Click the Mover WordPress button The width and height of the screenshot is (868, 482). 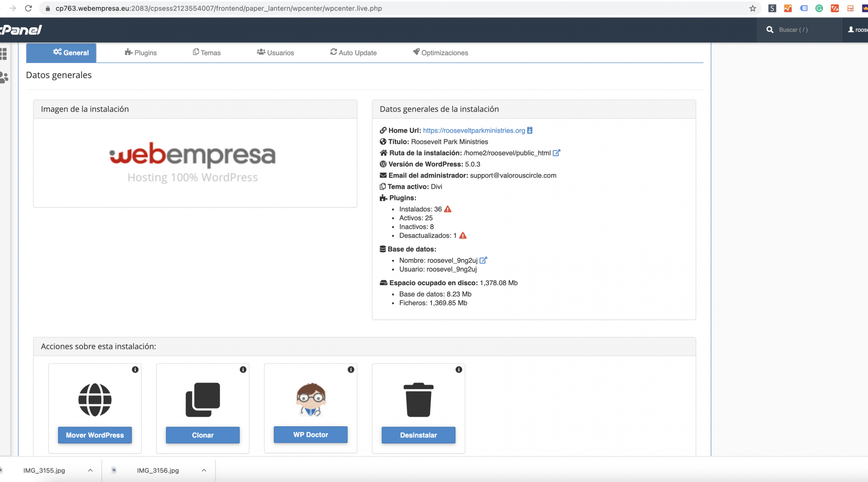[x=95, y=435]
